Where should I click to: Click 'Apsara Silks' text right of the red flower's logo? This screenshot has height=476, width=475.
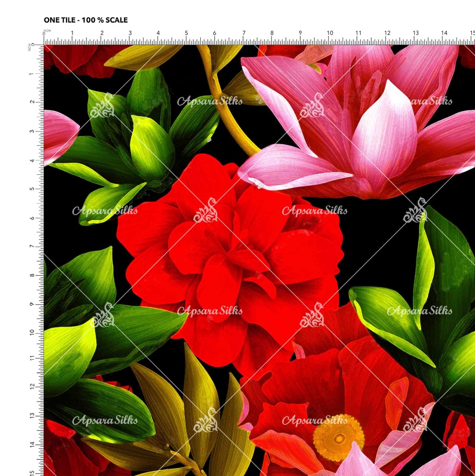[x=315, y=211]
